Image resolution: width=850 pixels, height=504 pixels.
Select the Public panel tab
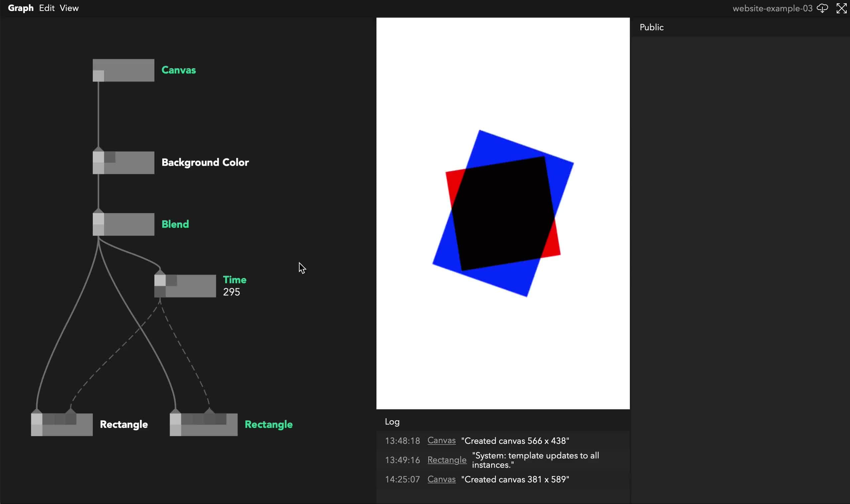coord(651,27)
